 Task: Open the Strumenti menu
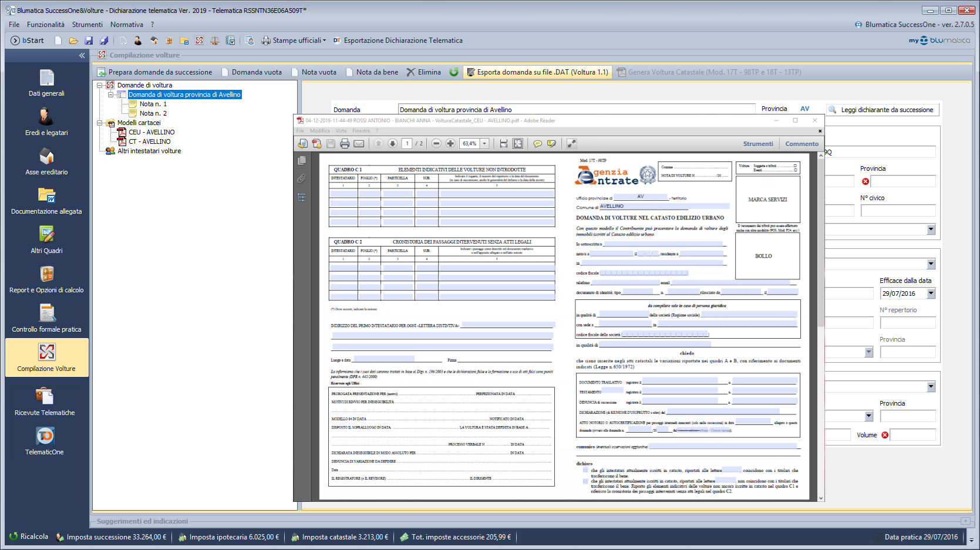pyautogui.click(x=87, y=25)
